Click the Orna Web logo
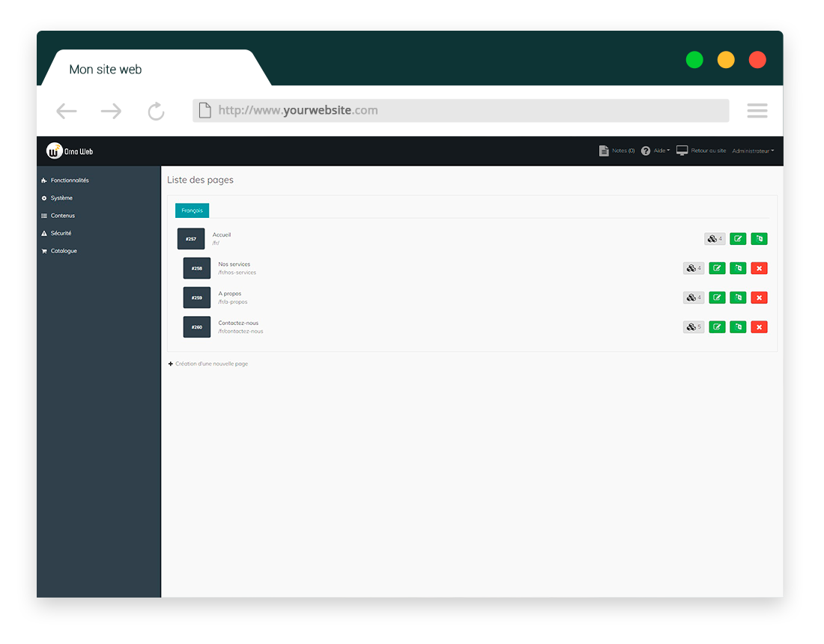This screenshot has height=644, width=824. pyautogui.click(x=70, y=151)
